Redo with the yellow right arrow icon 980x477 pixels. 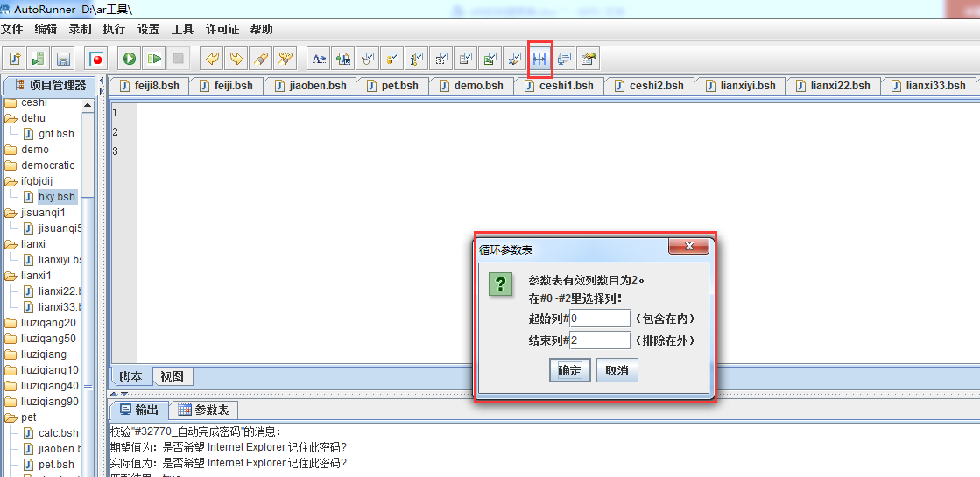236,59
